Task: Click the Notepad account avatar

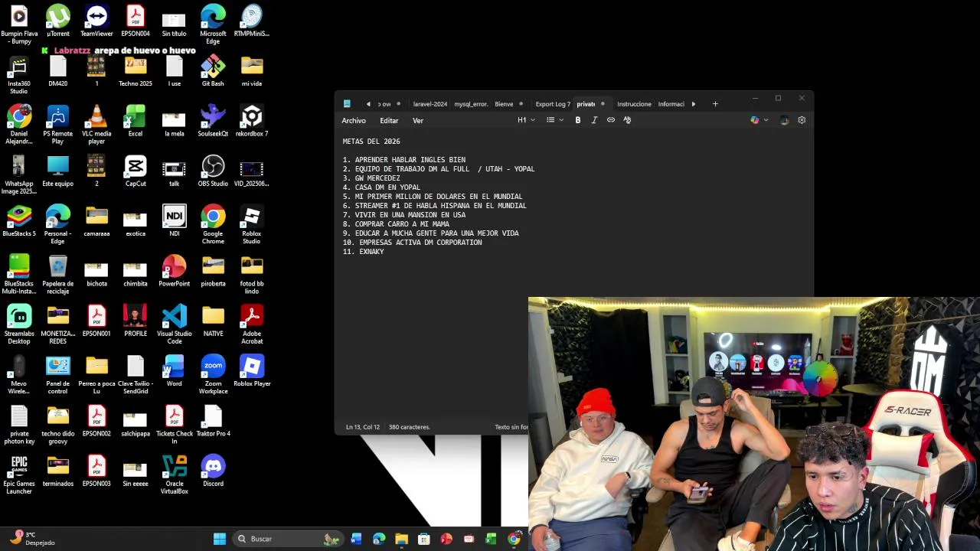Action: tap(784, 120)
